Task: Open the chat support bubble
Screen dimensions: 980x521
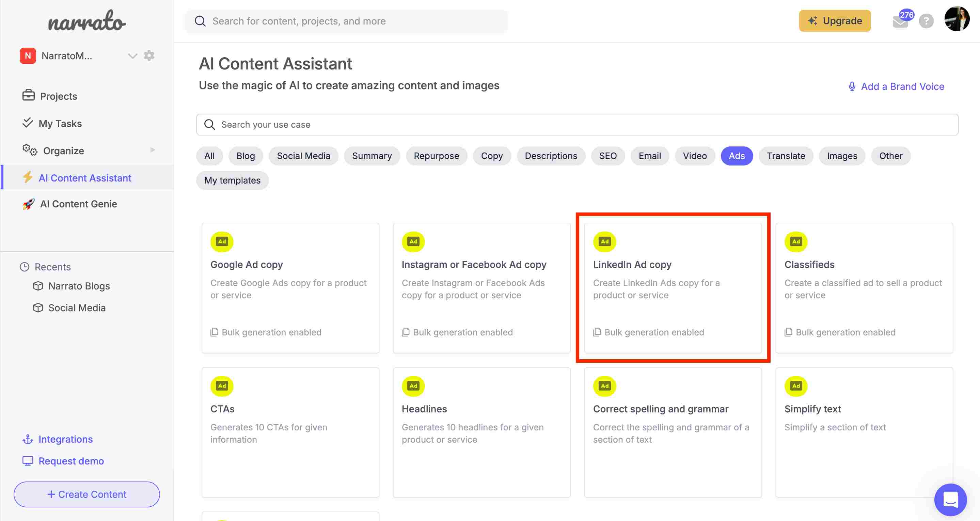Action: click(x=950, y=499)
